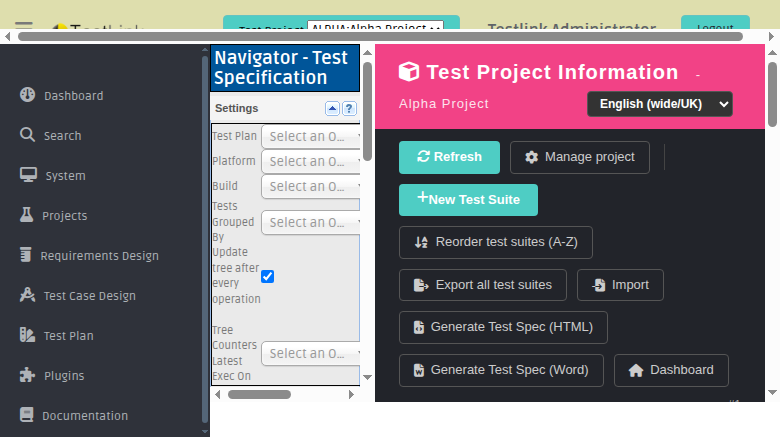Open Search in the sidebar
Viewport: 780px width, 437px height.
coord(62,135)
